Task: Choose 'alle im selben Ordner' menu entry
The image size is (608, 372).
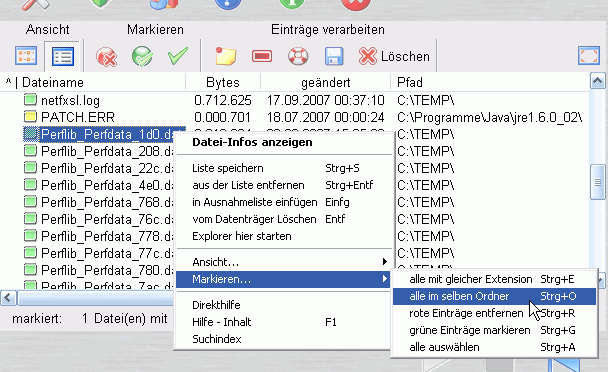Action: click(x=494, y=296)
